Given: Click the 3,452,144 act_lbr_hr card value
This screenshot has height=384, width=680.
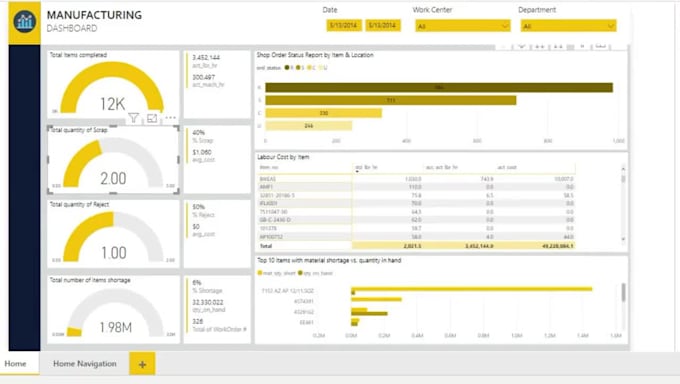Looking at the screenshot, I should 206,57.
